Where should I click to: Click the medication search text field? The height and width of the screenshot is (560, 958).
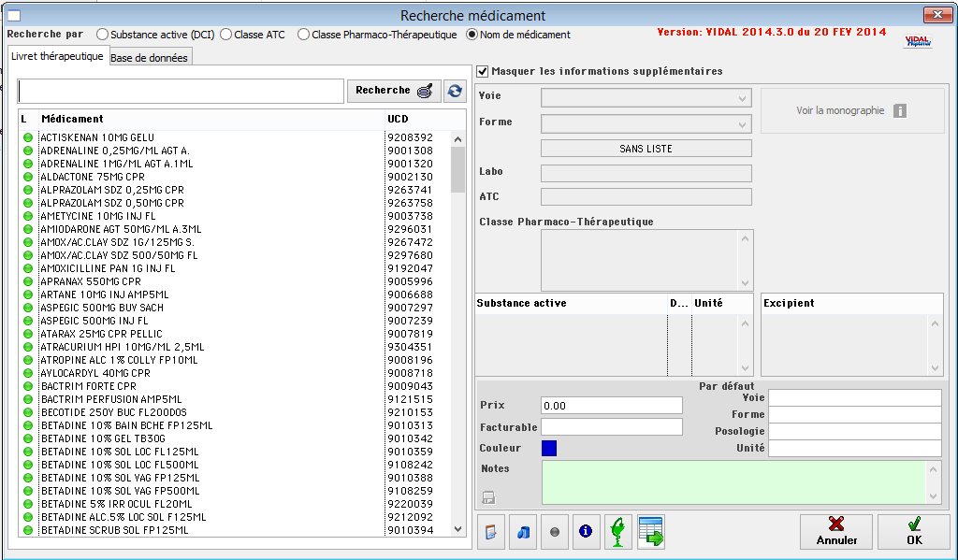(x=181, y=91)
